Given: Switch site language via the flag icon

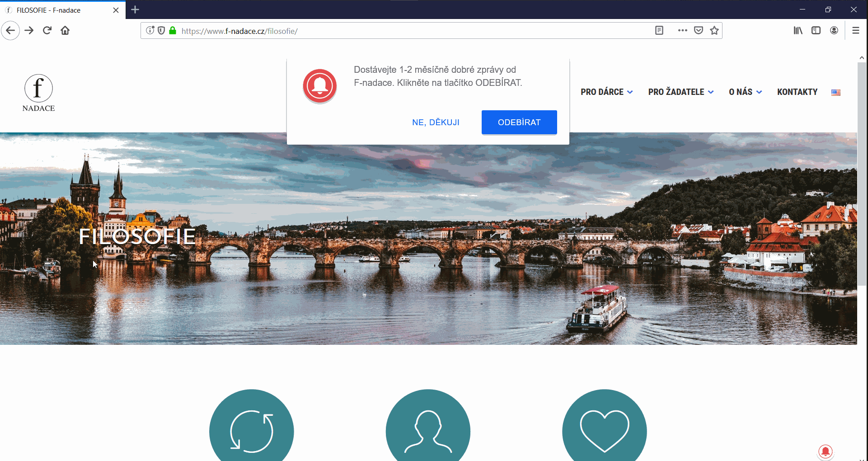Looking at the screenshot, I should pos(836,92).
